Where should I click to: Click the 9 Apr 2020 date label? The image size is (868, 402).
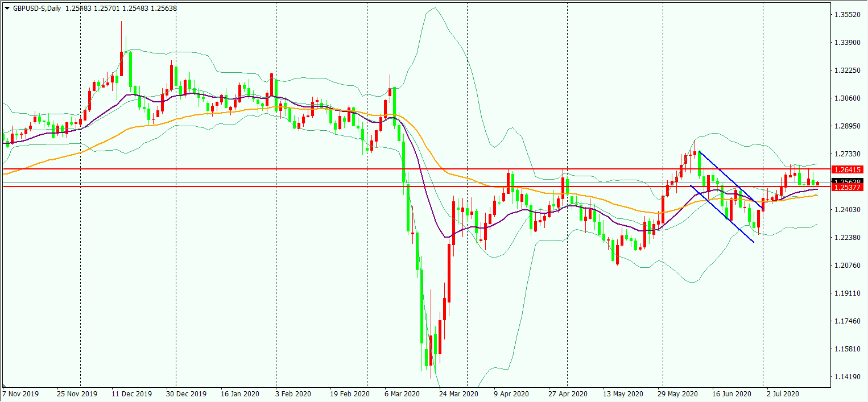tap(511, 394)
